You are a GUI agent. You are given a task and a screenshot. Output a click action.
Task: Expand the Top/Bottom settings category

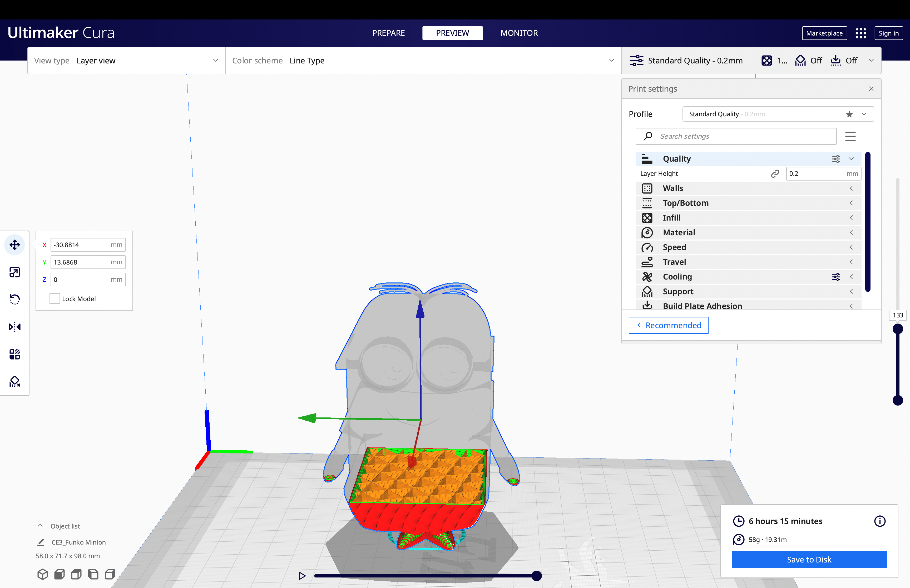click(748, 203)
